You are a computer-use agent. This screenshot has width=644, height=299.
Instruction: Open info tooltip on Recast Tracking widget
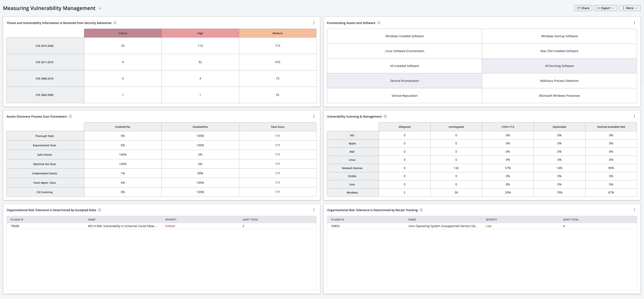[x=421, y=210]
